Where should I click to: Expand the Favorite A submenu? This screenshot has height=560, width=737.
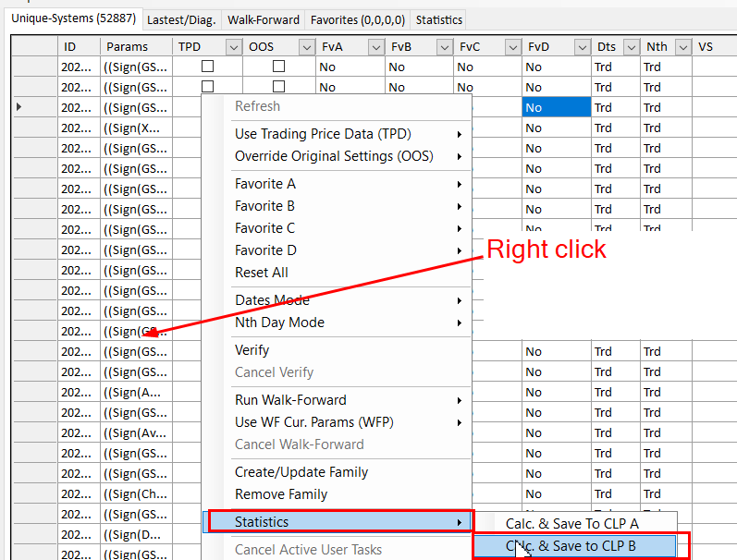point(265,184)
